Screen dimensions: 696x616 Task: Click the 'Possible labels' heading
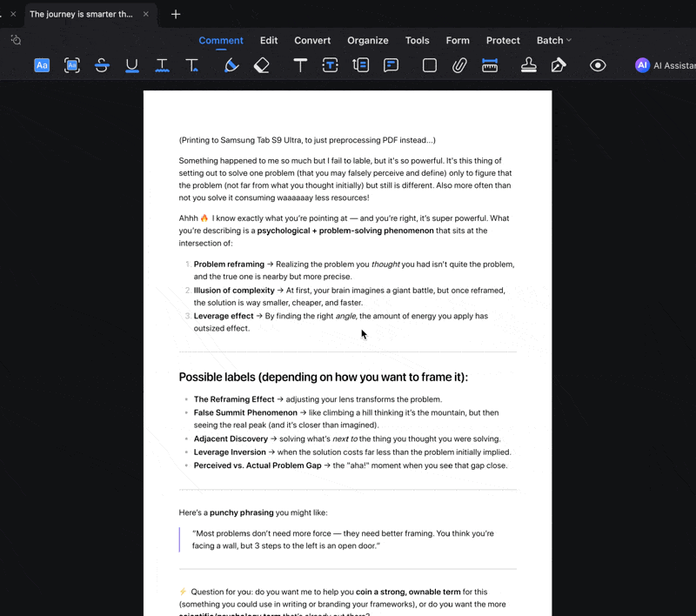point(323,378)
